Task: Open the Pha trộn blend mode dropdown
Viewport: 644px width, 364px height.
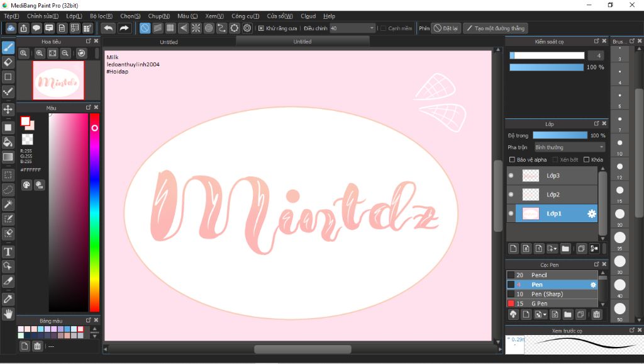Action: (x=569, y=147)
